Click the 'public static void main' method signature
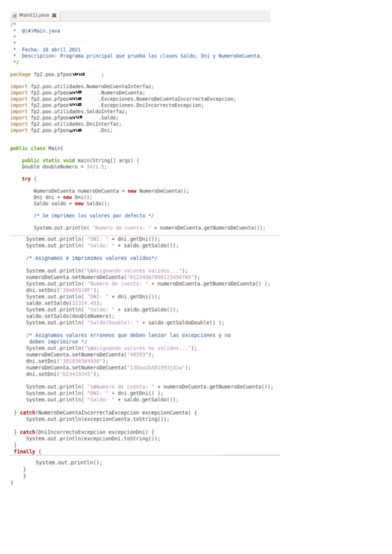The height and width of the screenshot is (554, 392). [x=80, y=161]
